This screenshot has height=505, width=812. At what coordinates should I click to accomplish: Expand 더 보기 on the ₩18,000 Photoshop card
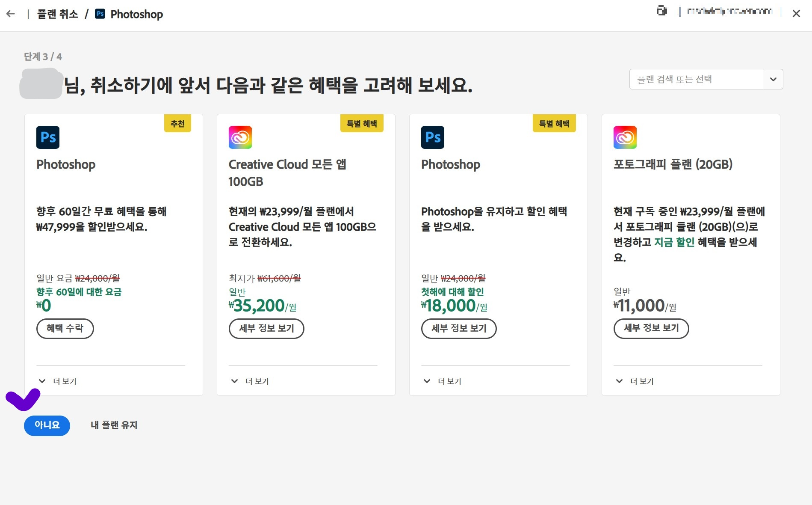pos(442,381)
